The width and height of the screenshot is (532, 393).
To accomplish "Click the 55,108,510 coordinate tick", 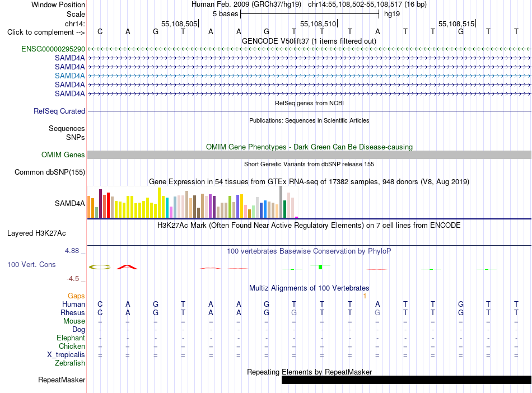I will pos(318,24).
